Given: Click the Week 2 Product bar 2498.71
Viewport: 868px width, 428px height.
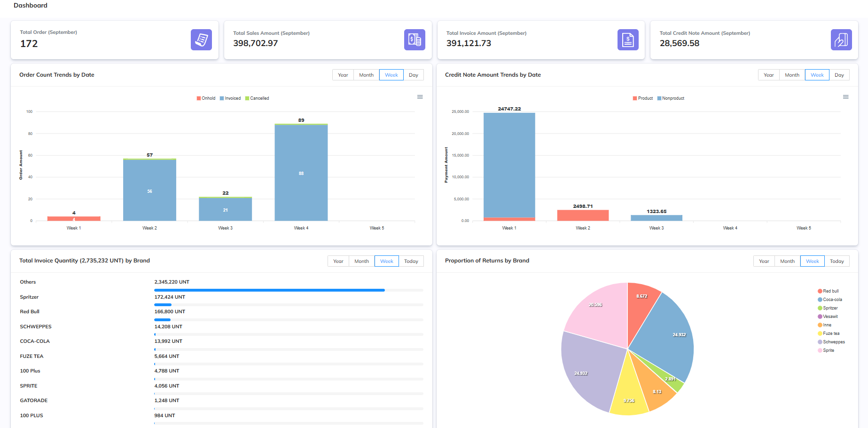Looking at the screenshot, I should click(583, 215).
